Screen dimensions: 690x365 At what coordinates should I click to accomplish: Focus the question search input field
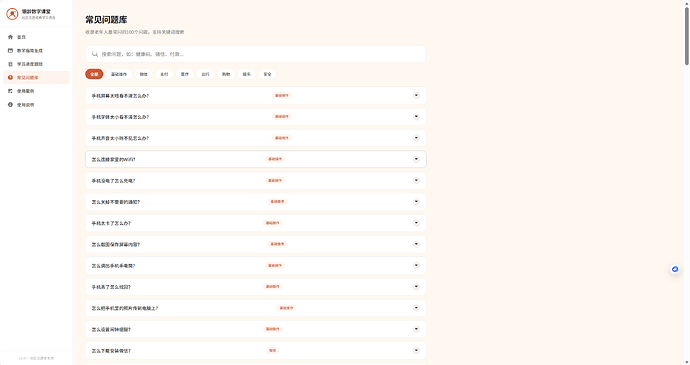256,54
